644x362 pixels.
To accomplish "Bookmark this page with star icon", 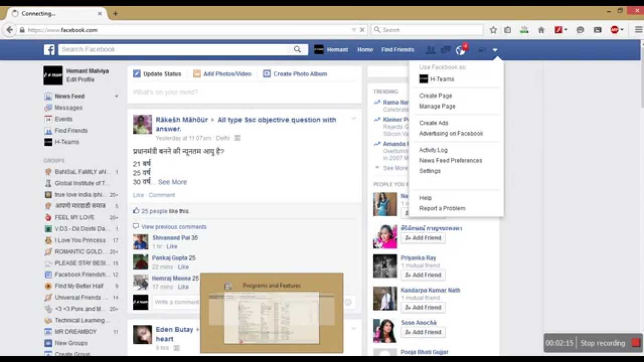I will (x=493, y=30).
